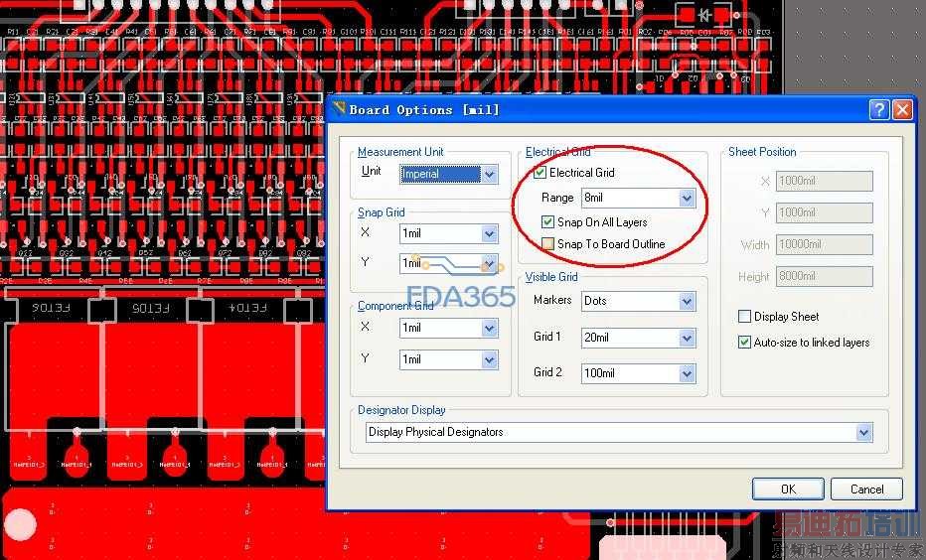This screenshot has width=926, height=560.
Task: Close the Board Options dialog
Action: pyautogui.click(x=902, y=110)
